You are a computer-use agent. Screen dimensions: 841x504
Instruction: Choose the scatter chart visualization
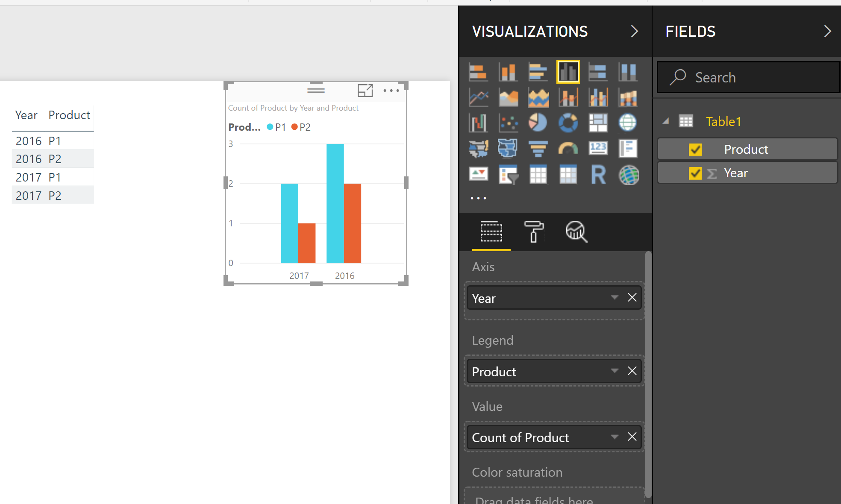(x=508, y=123)
